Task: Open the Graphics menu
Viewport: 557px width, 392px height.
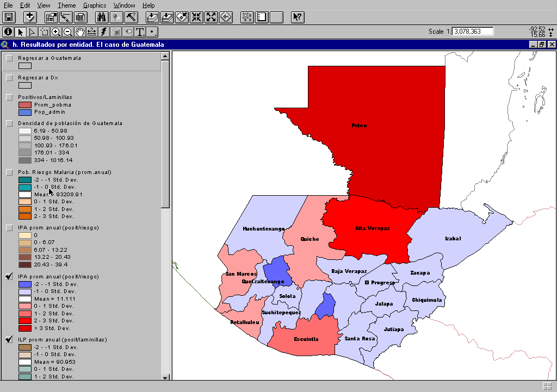Action: click(x=95, y=5)
